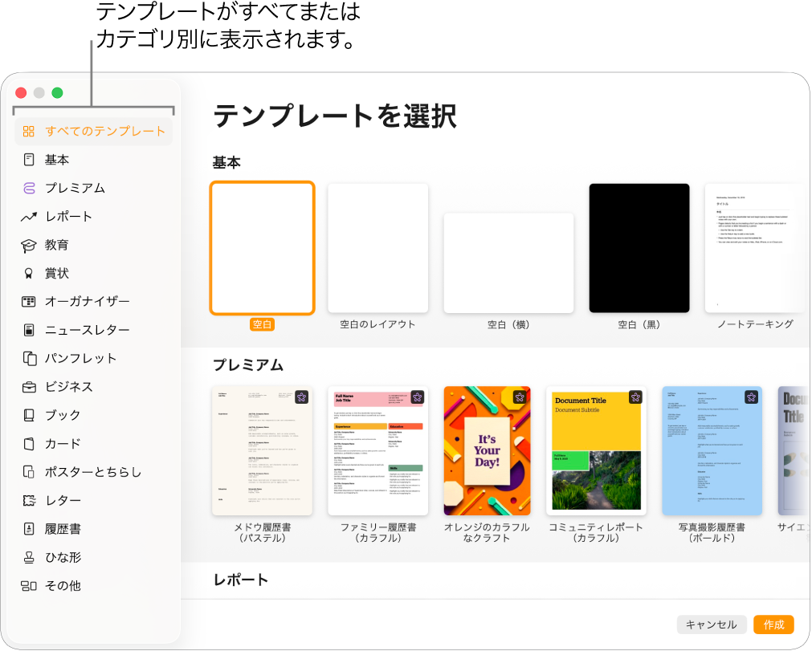Select the すべてのテンプレート category icon

(30, 131)
